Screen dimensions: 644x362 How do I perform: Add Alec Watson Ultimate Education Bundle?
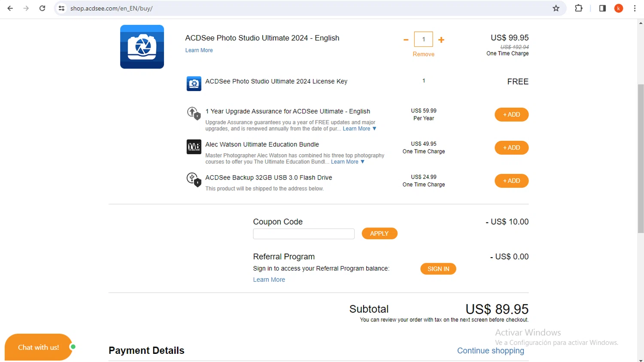[x=511, y=148]
